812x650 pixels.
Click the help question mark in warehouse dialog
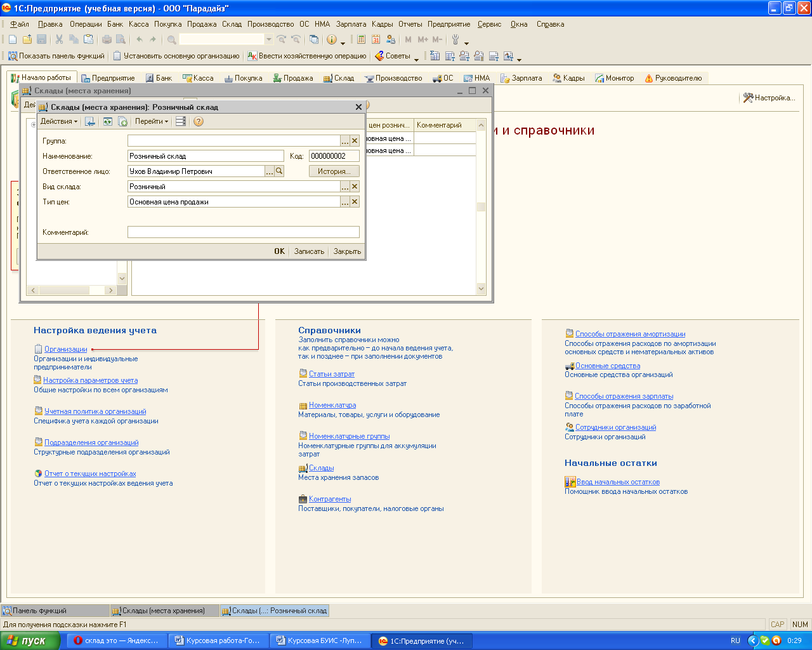[x=199, y=121]
